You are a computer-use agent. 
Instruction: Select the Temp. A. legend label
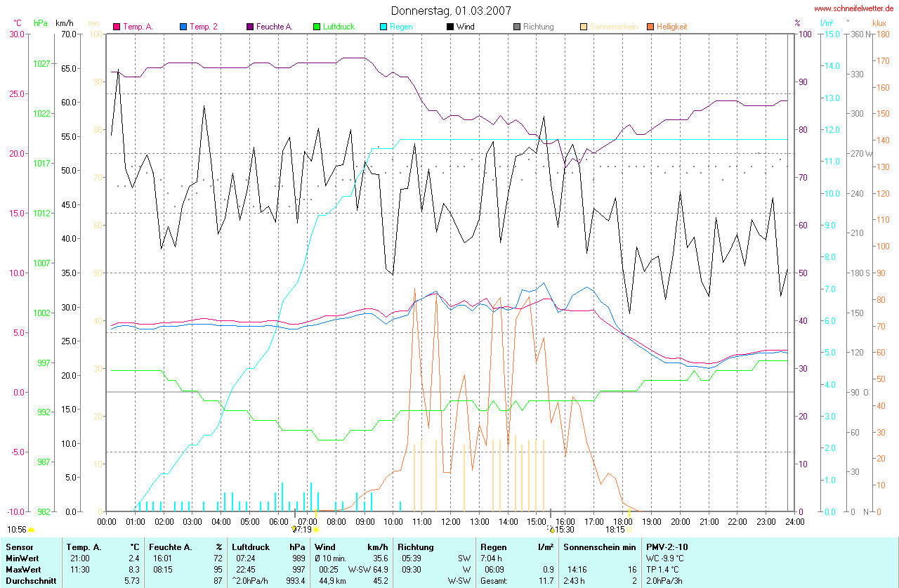pyautogui.click(x=138, y=27)
